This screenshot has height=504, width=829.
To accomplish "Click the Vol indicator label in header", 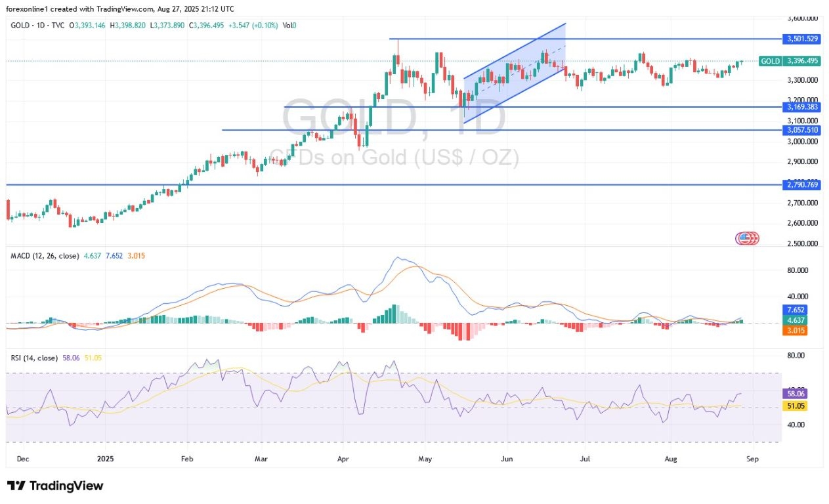I will tap(288, 26).
